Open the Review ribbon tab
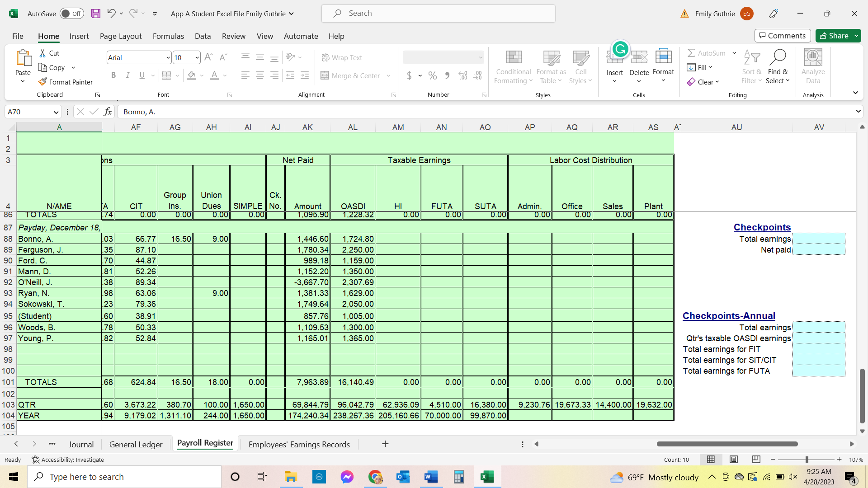This screenshot has height=488, width=868. pos(234,36)
